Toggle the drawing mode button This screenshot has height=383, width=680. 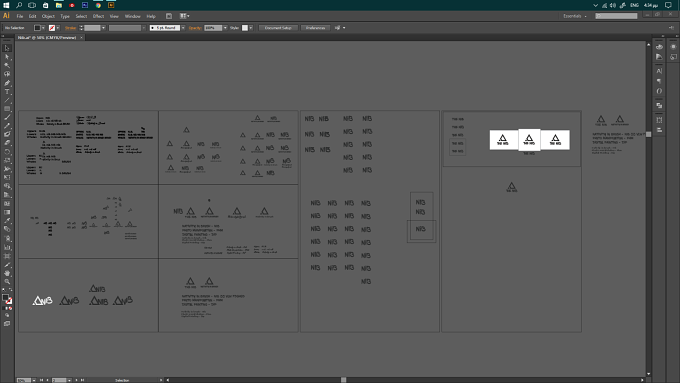click(x=7, y=315)
